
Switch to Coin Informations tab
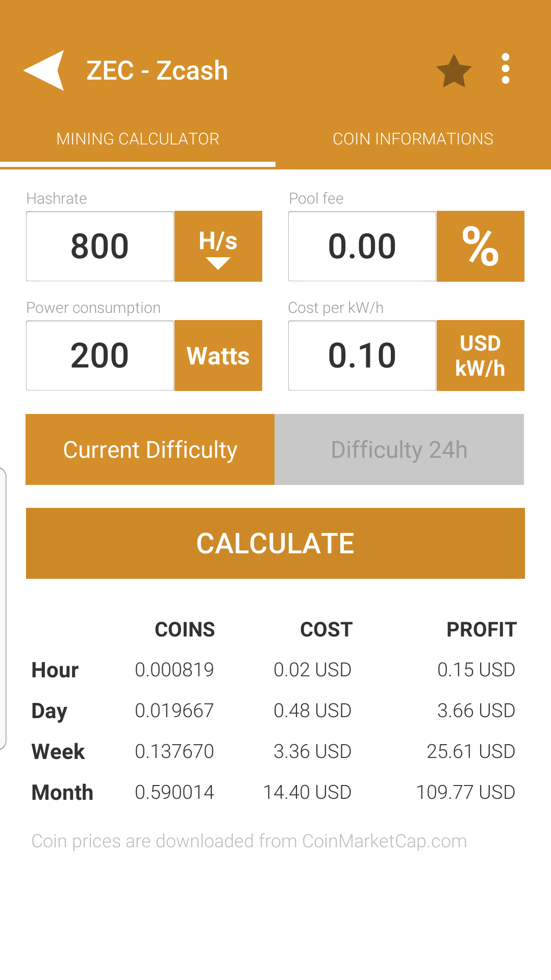413,139
